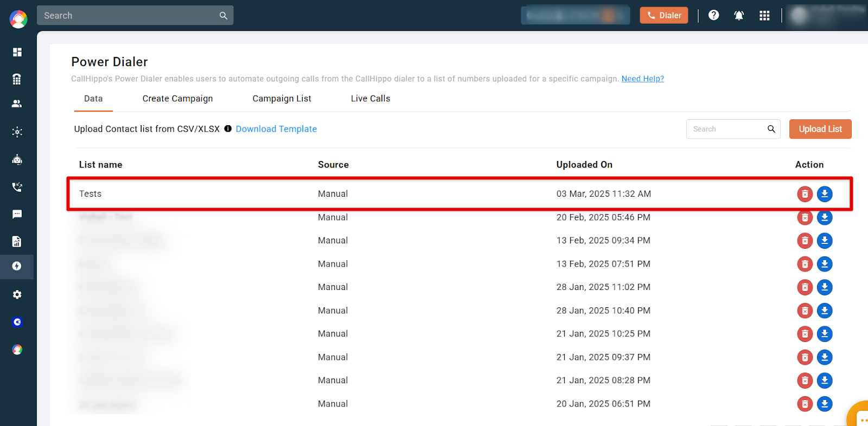Click the Source column header

[x=333, y=165]
